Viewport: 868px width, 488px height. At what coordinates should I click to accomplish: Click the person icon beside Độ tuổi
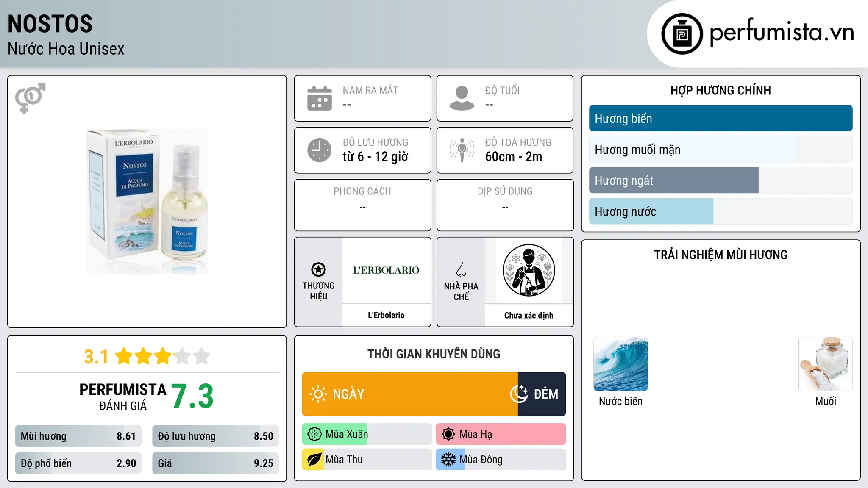pos(462,98)
